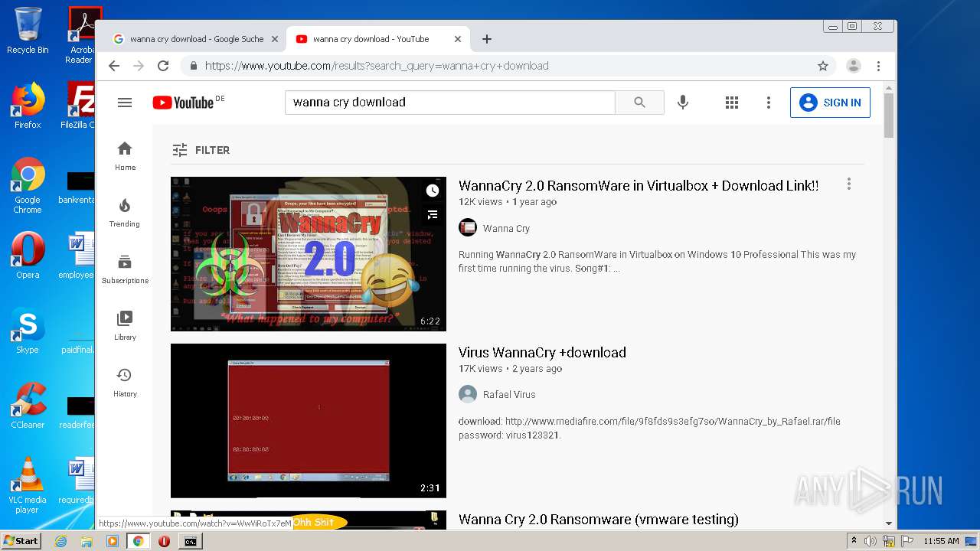Open Library in sidebar
The image size is (980, 551).
(x=125, y=325)
